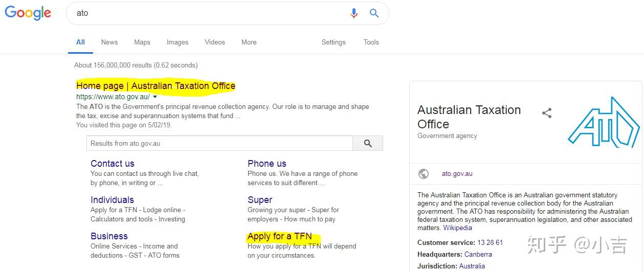644x271 pixels.
Task: Open the Videos results tab
Action: (215, 42)
